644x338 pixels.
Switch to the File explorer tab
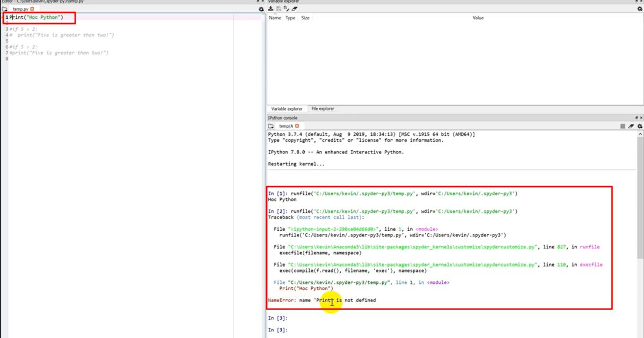pos(323,109)
